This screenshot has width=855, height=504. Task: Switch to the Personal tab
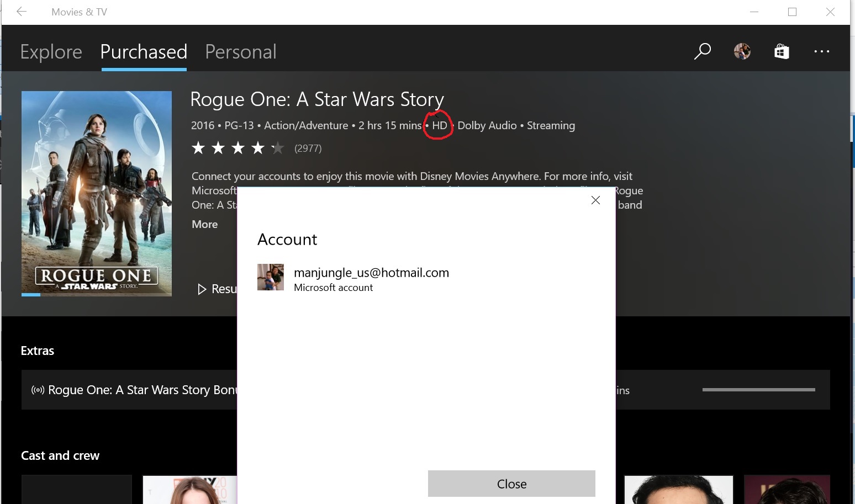click(x=241, y=52)
